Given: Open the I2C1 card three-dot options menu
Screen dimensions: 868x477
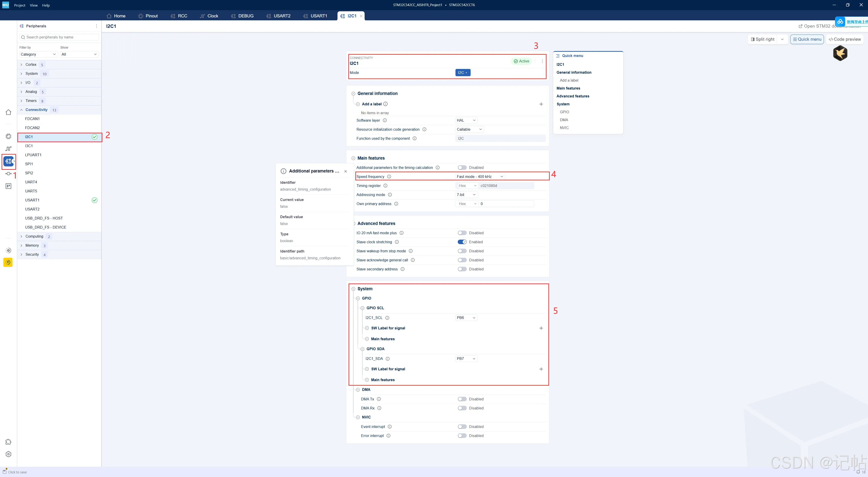Looking at the screenshot, I should pos(542,61).
